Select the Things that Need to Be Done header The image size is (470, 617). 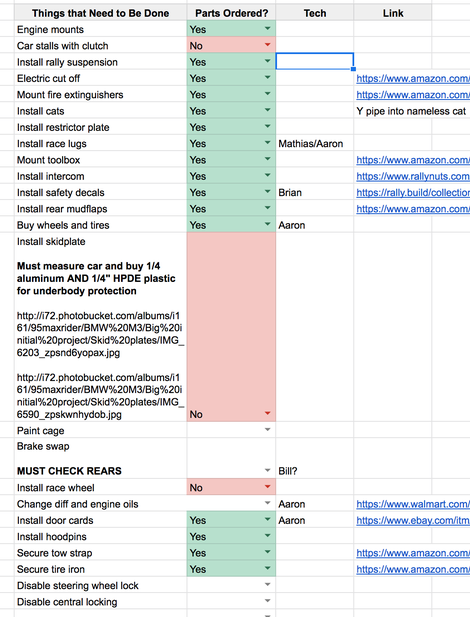click(x=100, y=13)
